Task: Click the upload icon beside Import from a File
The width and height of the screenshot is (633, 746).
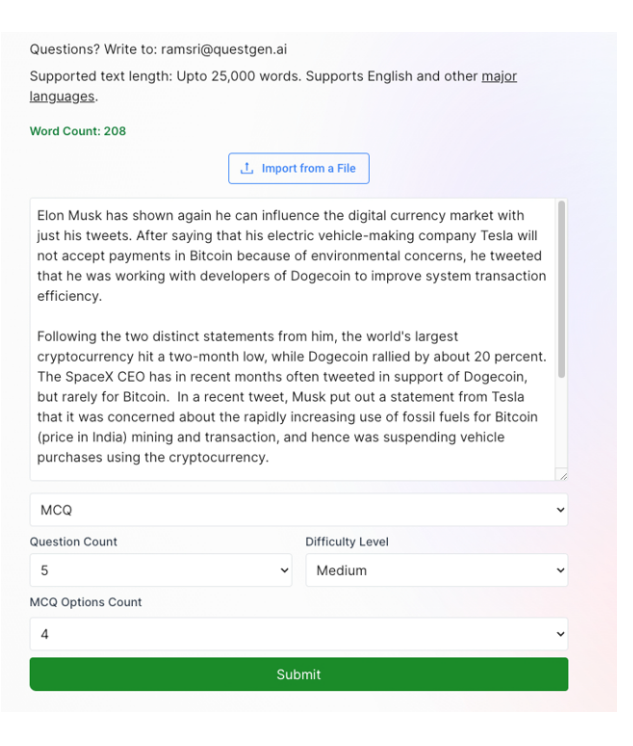Action: tap(247, 169)
